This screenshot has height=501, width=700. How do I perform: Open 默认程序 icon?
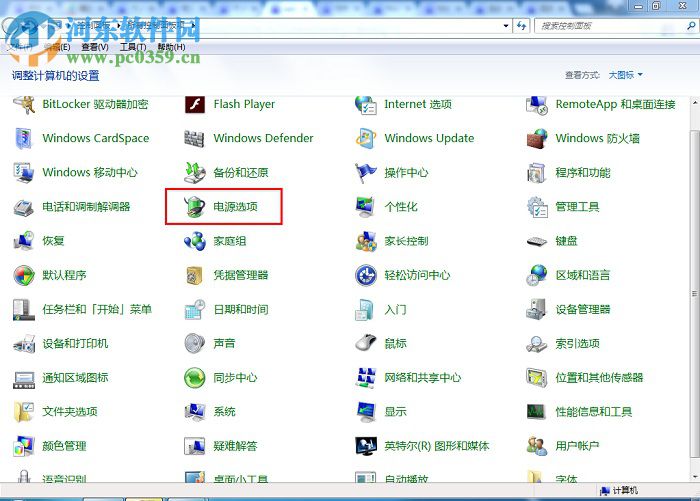(x=24, y=275)
